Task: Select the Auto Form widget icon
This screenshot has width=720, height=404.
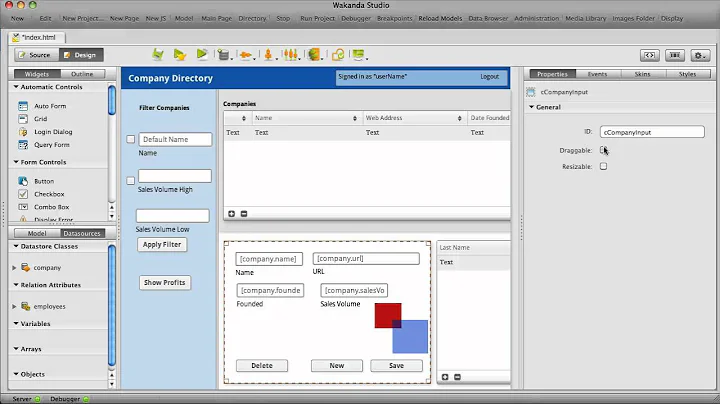Action: (23, 106)
